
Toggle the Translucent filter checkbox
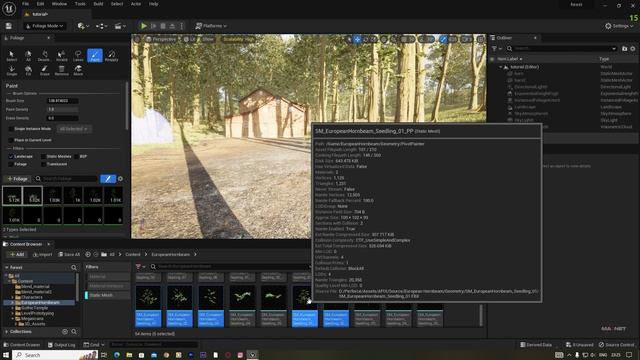(x=43, y=164)
